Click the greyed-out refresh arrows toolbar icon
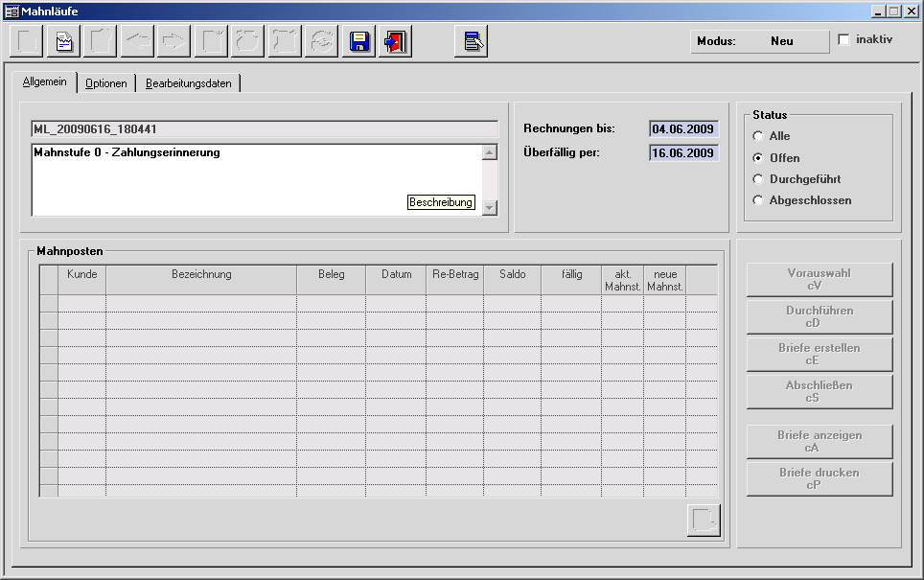The image size is (924, 580). pyautogui.click(x=321, y=42)
